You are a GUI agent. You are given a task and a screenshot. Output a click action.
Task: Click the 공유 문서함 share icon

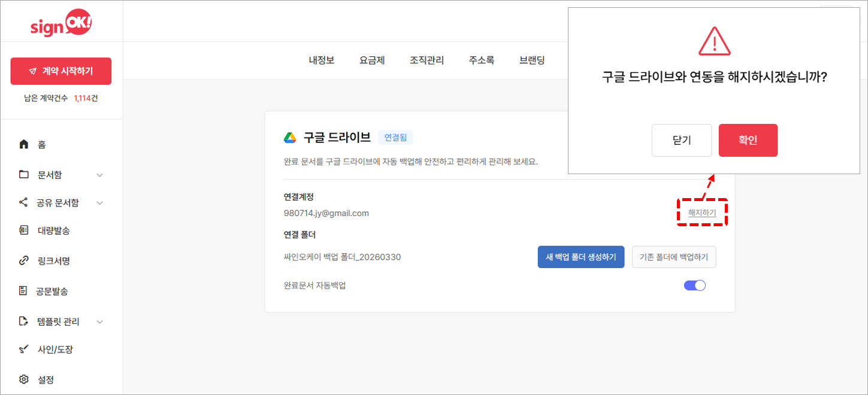click(x=24, y=203)
